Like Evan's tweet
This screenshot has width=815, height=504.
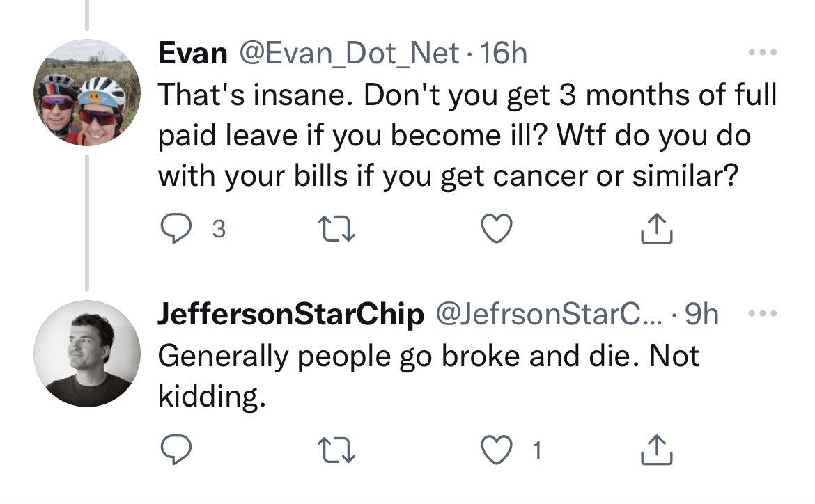(498, 230)
